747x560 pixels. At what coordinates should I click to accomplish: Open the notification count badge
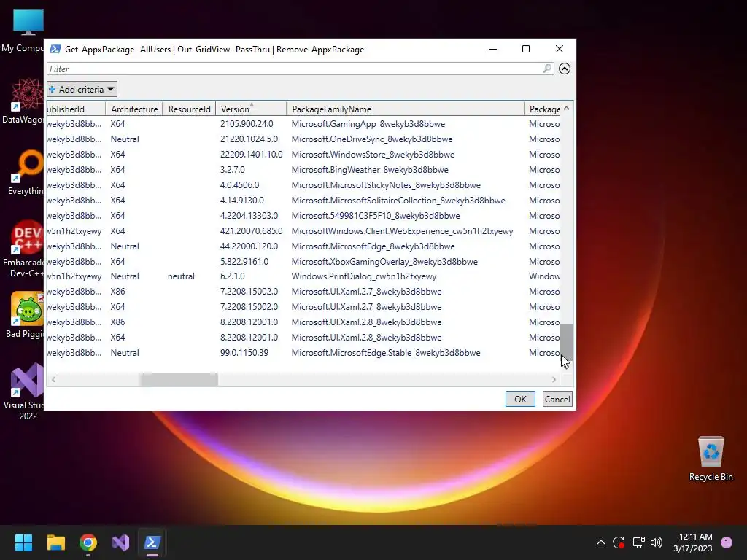727,542
